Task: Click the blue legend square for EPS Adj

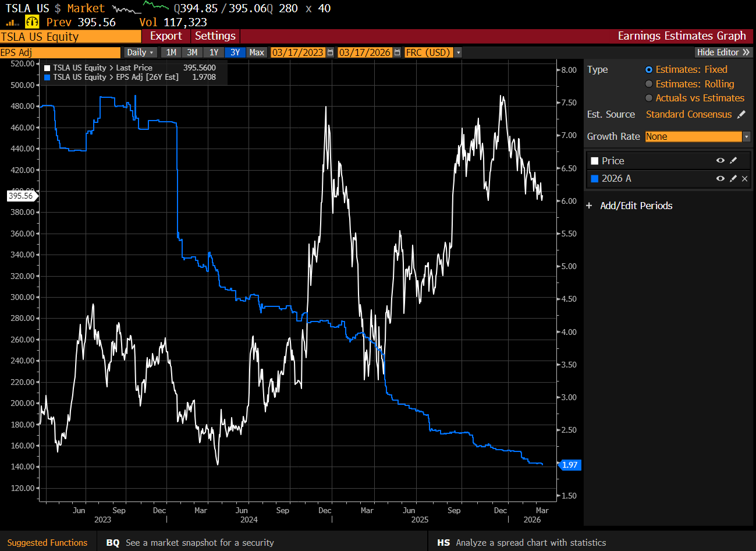Action: click(x=48, y=77)
